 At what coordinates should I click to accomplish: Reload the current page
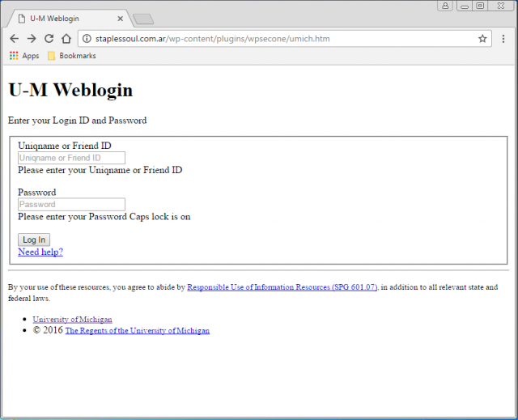[49, 39]
